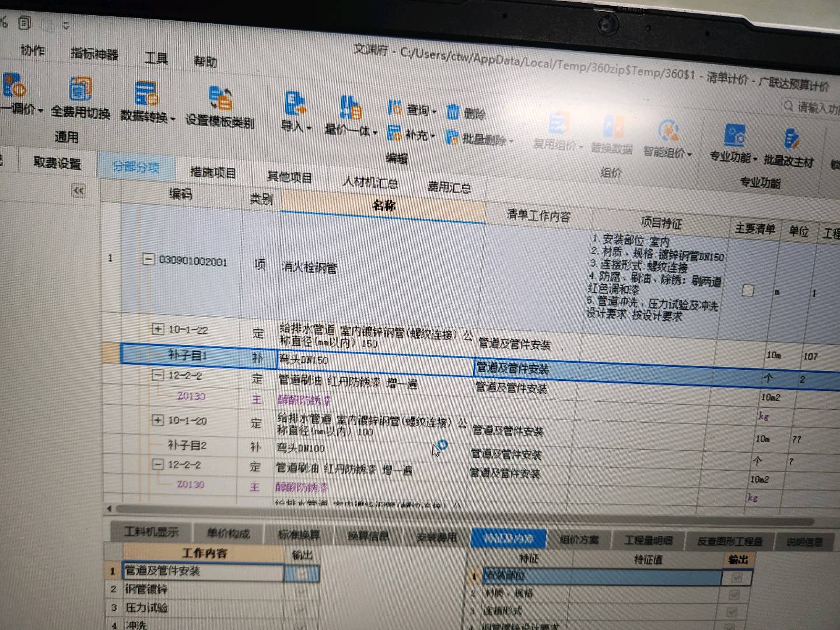The width and height of the screenshot is (840, 630).
Task: Click the 统一调价 price adjustment icon
Action: pos(14,85)
